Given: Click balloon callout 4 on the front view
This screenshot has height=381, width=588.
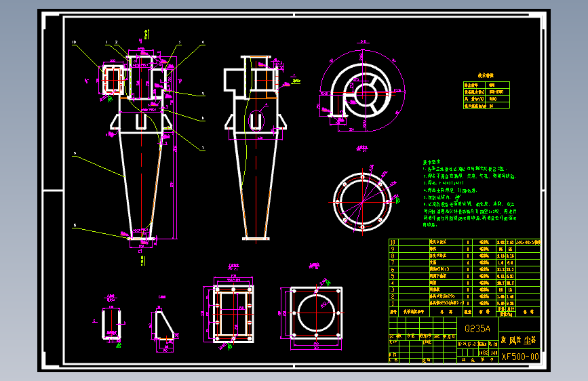Looking at the screenshot, I should pos(203,43).
